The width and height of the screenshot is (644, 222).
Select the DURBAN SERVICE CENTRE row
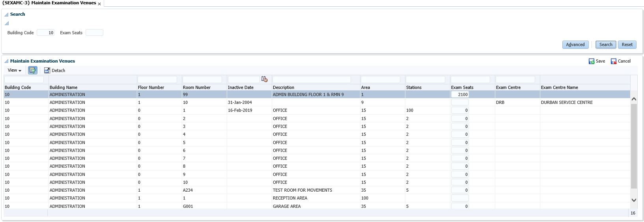coord(566,102)
